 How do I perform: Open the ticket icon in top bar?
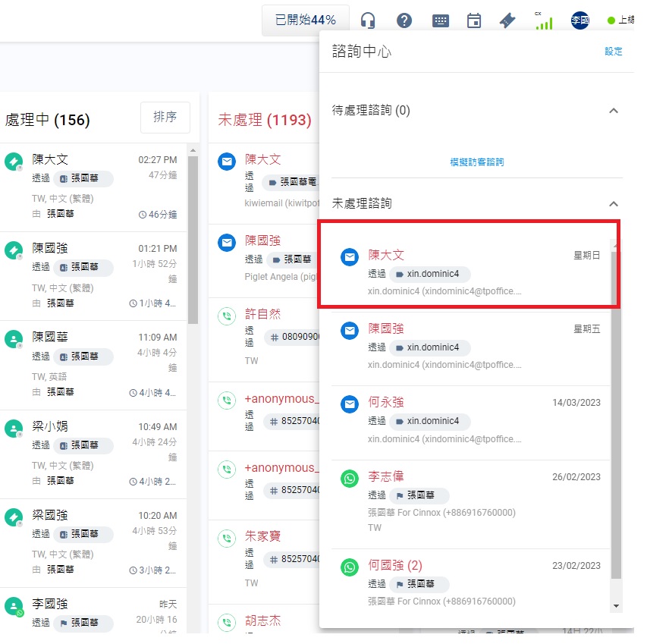pyautogui.click(x=507, y=20)
